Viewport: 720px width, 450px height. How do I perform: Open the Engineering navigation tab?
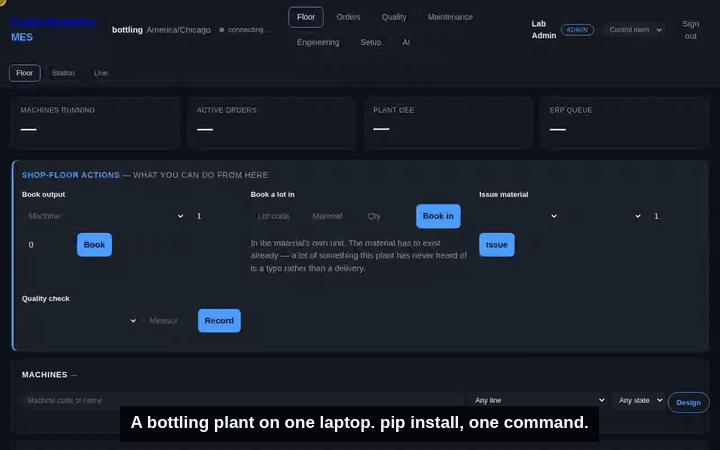[x=318, y=42]
